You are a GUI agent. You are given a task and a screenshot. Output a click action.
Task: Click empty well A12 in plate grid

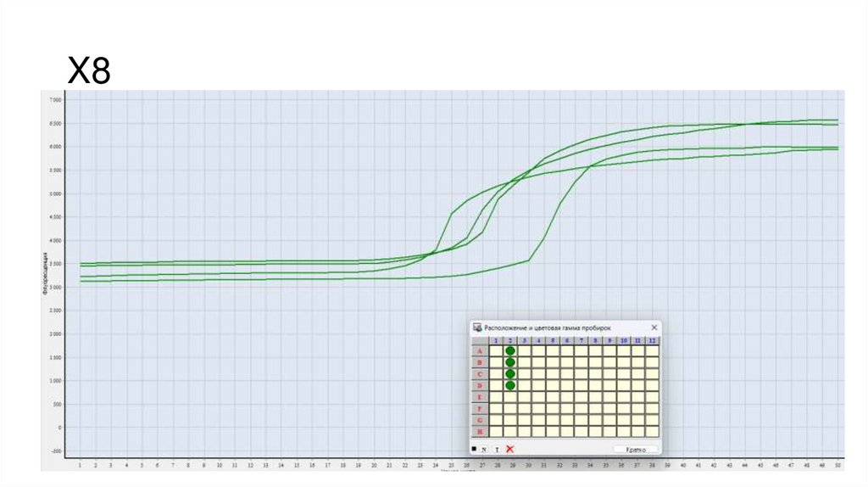652,350
